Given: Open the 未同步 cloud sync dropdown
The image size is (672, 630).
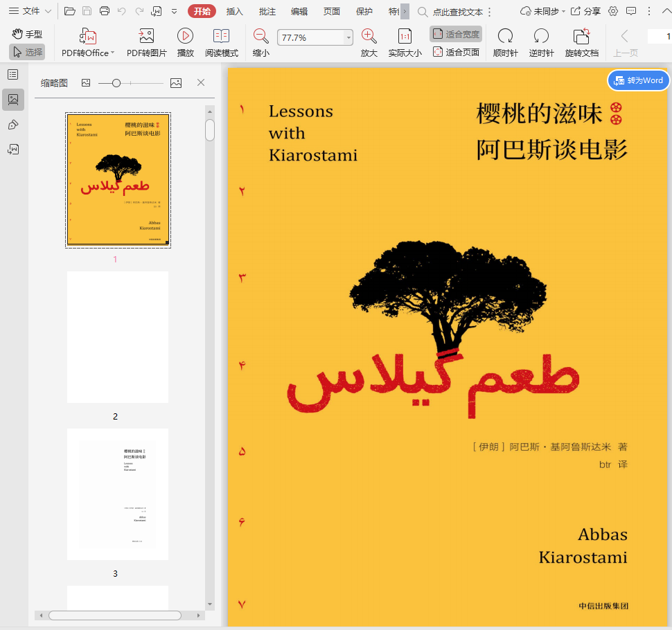Looking at the screenshot, I should pyautogui.click(x=542, y=12).
